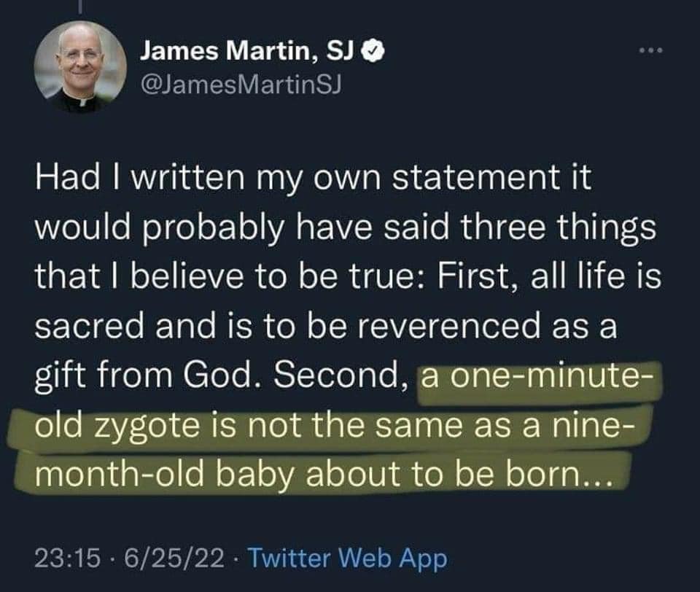Click the tweet line starting "Had I written"
700x592 pixels.
click(313, 180)
